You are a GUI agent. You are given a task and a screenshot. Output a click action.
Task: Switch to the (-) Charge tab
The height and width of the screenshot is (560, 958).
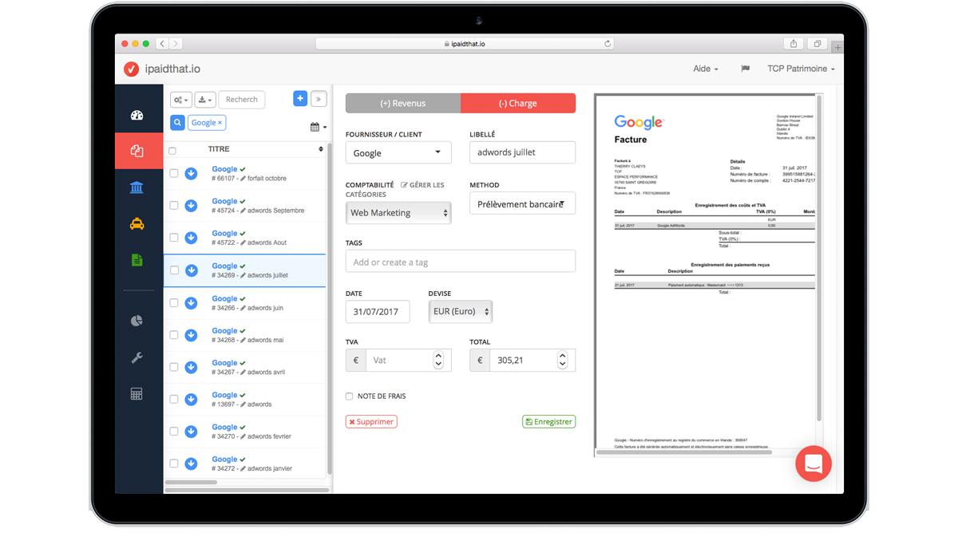pyautogui.click(x=518, y=103)
